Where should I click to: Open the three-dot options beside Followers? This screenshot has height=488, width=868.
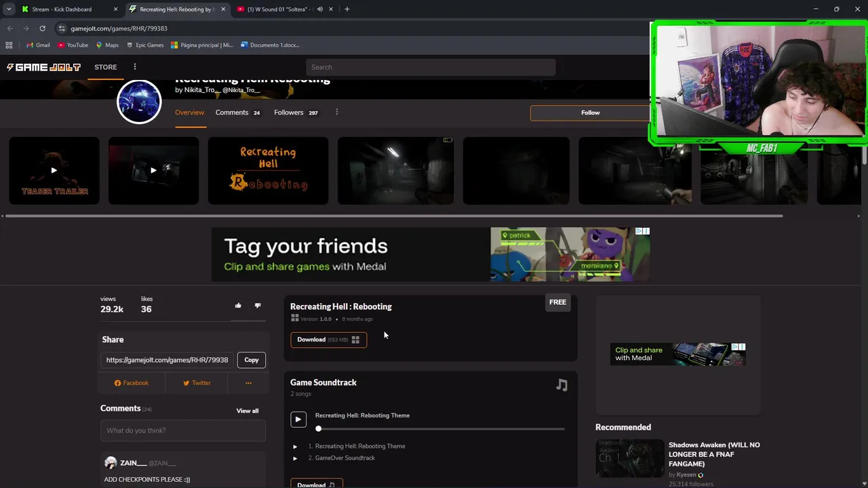(x=336, y=113)
